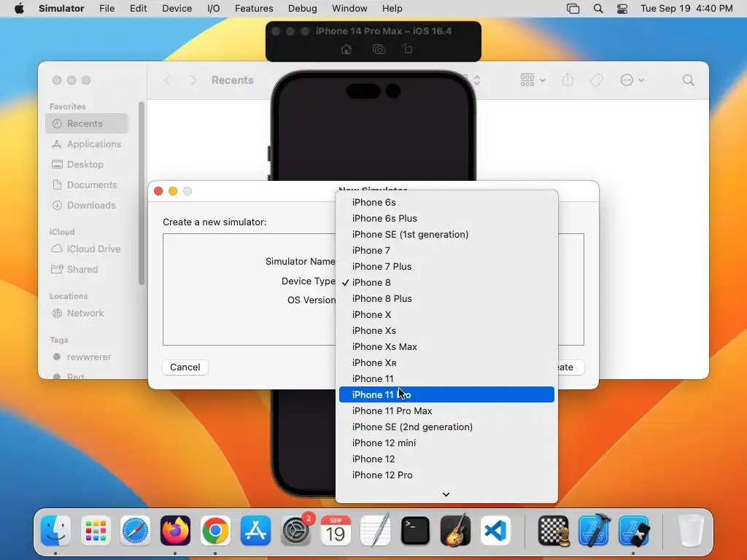The image size is (747, 560).
Task: Open the File menu
Action: click(x=107, y=9)
